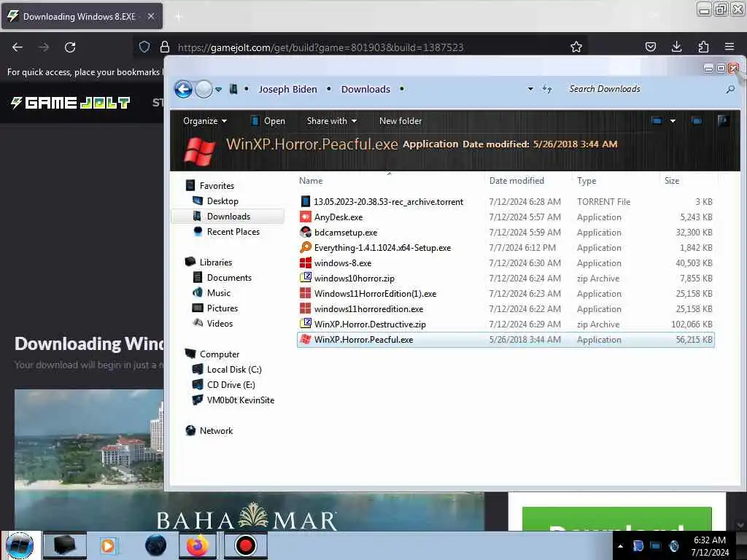Open the Documents library
Screen dimensions: 747x560
point(229,278)
